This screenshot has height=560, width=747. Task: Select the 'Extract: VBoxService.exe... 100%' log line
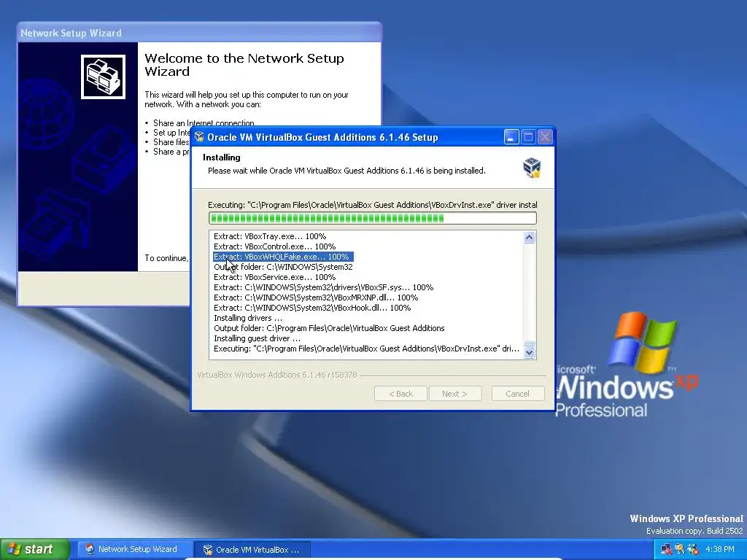click(x=274, y=277)
